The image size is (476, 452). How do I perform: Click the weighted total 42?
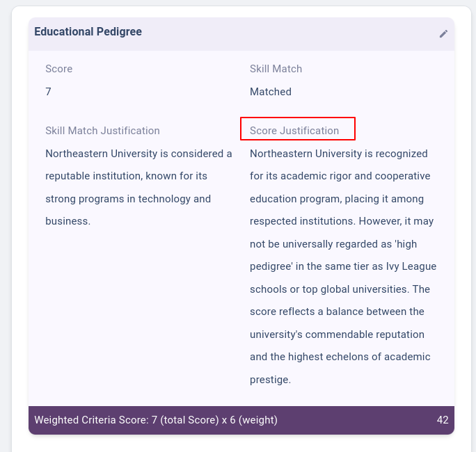443,420
